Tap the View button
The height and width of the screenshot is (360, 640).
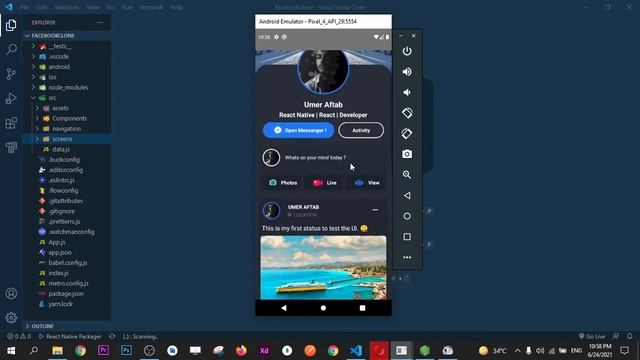coord(367,182)
